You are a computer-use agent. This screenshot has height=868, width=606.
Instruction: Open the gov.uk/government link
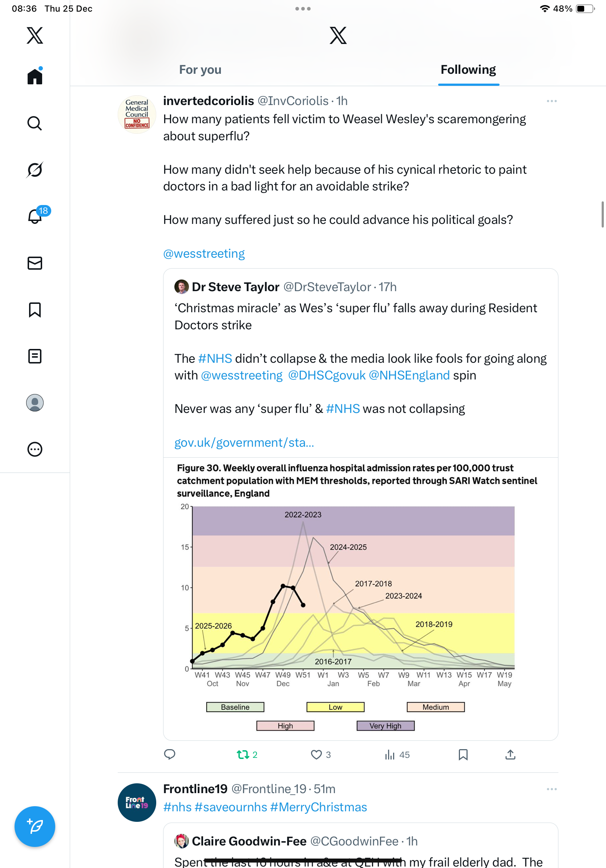pyautogui.click(x=244, y=442)
